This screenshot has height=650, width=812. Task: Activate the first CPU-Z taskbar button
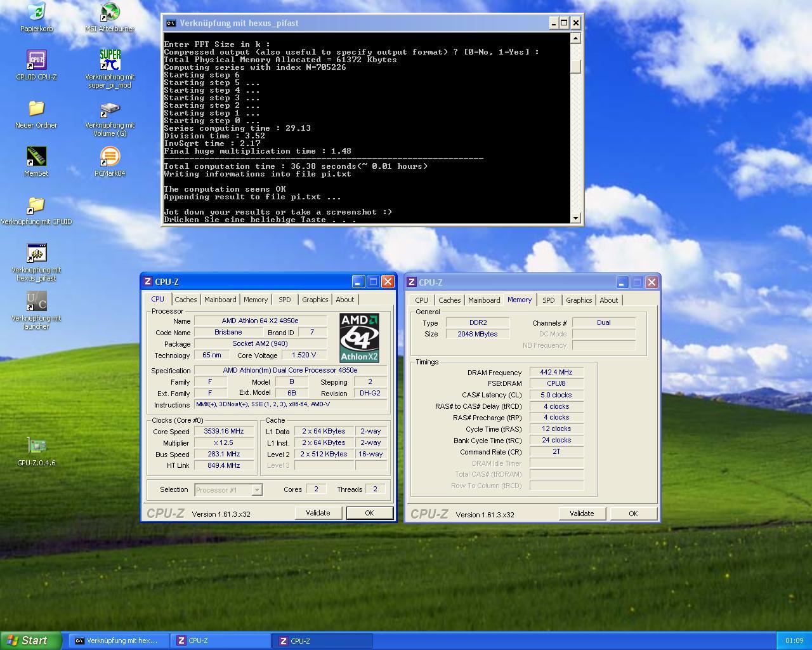pos(220,641)
